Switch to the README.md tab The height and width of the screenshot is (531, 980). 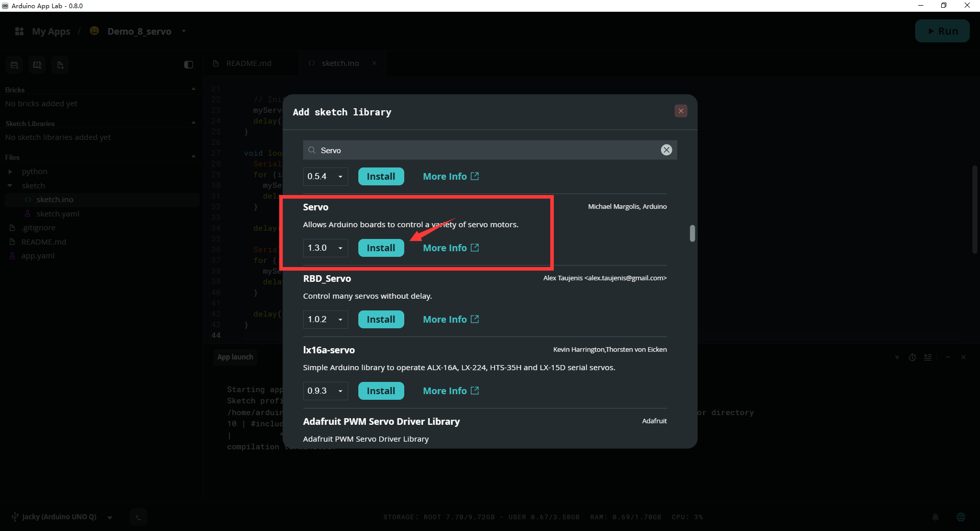tap(249, 63)
